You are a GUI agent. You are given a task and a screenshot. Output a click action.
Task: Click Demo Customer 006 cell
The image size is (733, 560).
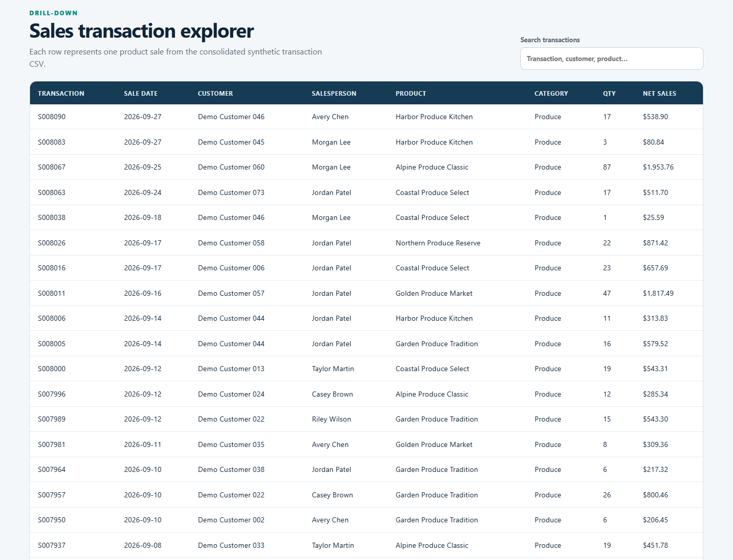point(231,268)
